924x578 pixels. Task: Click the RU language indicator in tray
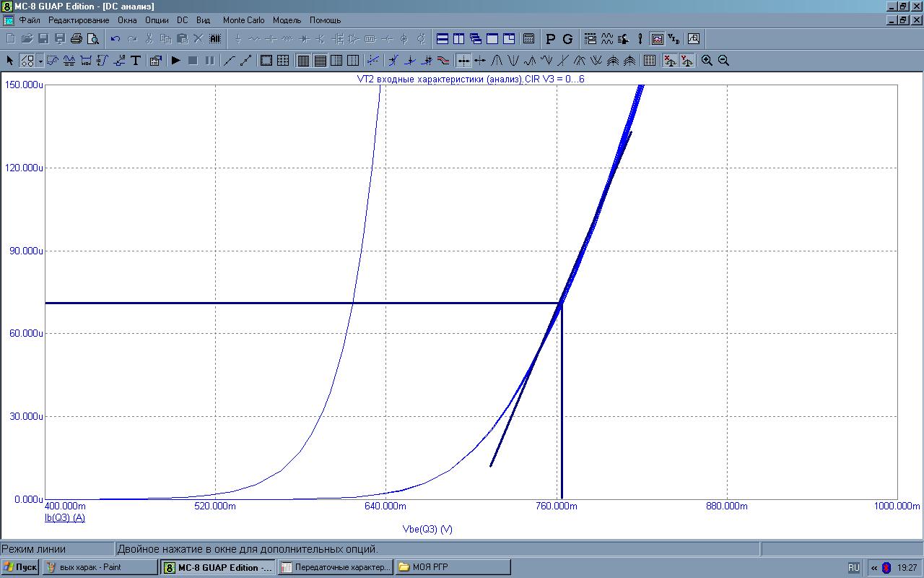(x=853, y=567)
